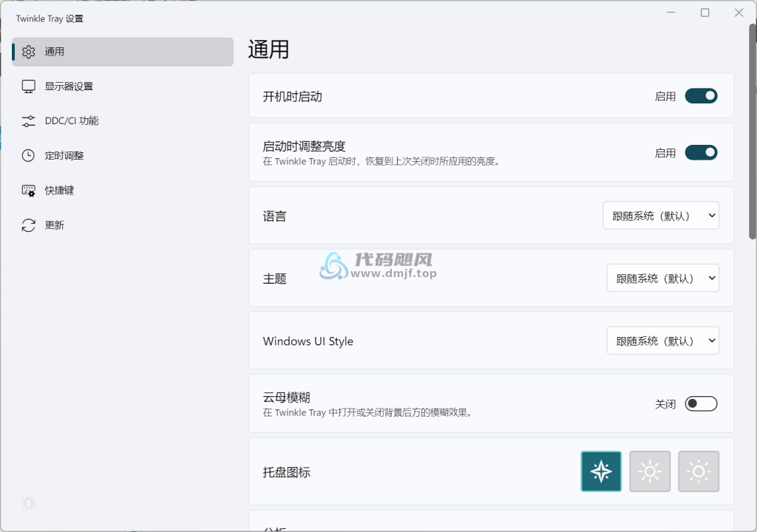Select the middle sun tray icon option
Image resolution: width=757 pixels, height=532 pixels.
pyautogui.click(x=650, y=471)
